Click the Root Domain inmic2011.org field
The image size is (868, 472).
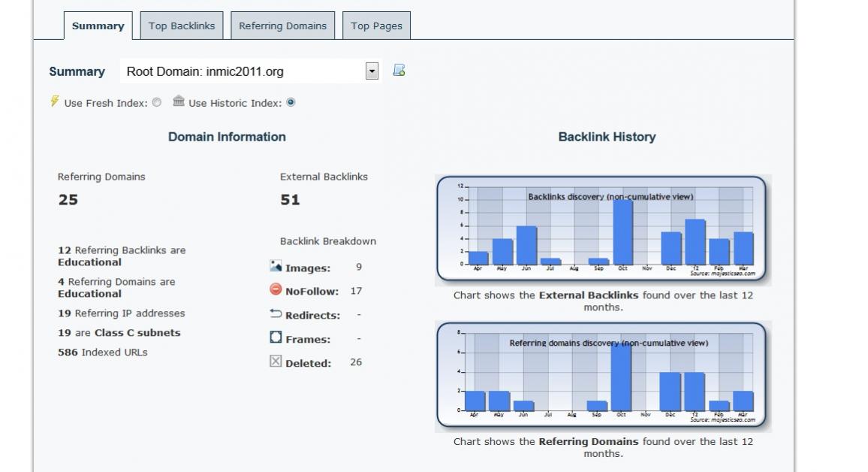pyautogui.click(x=242, y=71)
